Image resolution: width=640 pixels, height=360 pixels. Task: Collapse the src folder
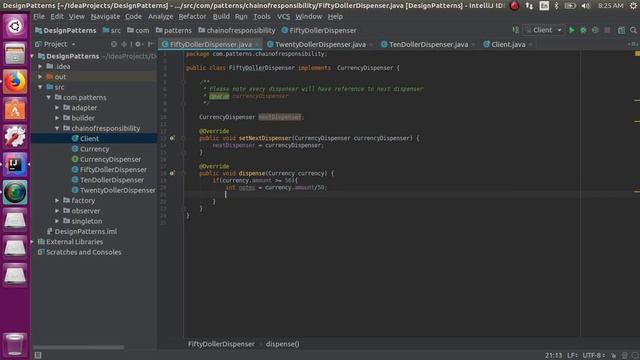point(40,87)
